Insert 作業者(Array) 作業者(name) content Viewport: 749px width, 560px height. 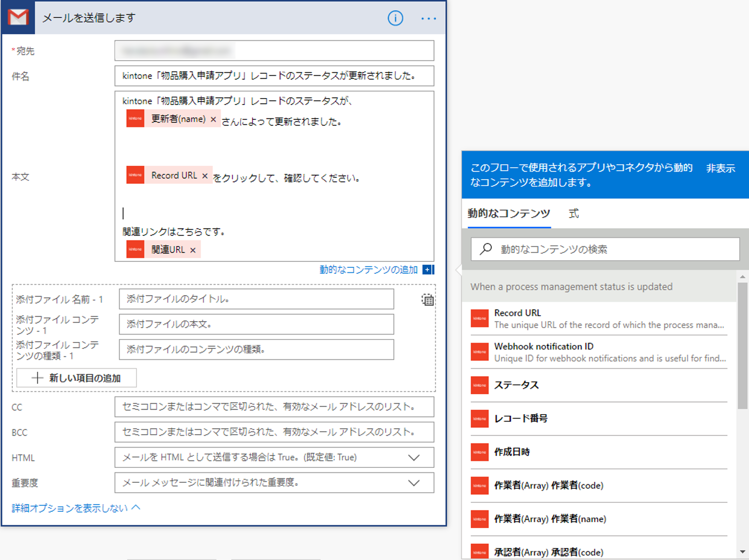click(599, 519)
